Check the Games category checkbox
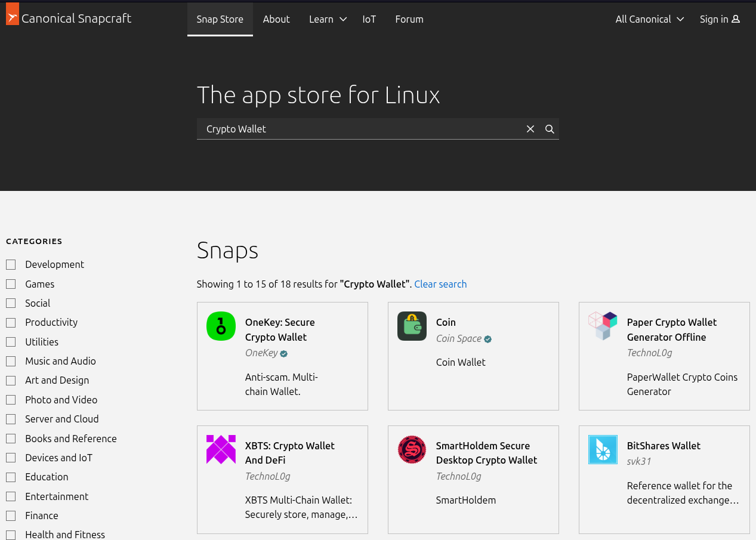Screen dimensions: 756x540 click(11, 283)
